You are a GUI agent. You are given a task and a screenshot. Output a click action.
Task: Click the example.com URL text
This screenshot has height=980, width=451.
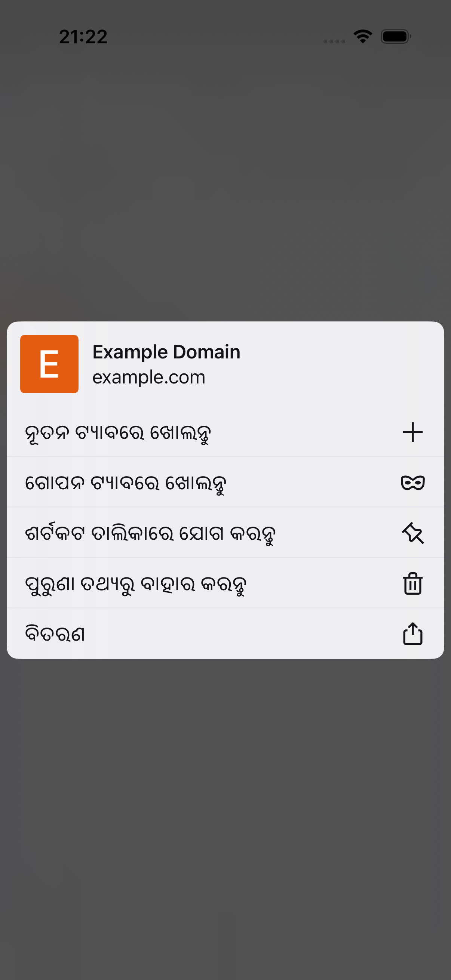[149, 377]
